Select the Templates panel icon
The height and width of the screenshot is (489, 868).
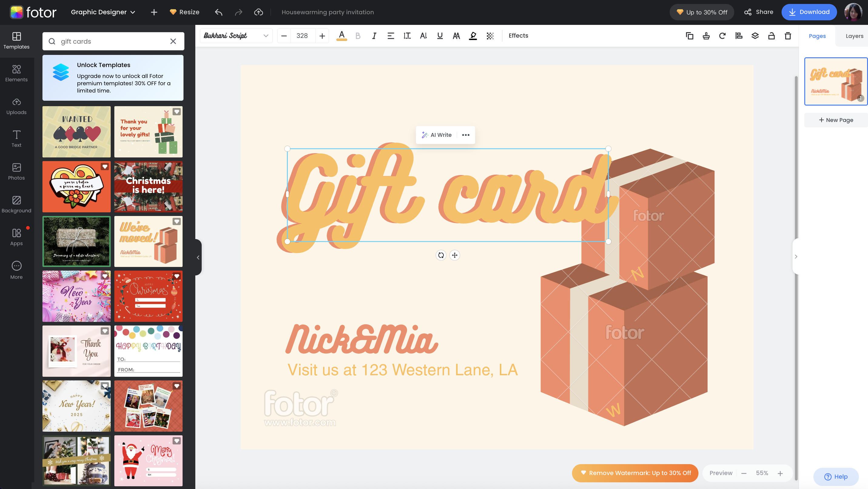tap(16, 40)
